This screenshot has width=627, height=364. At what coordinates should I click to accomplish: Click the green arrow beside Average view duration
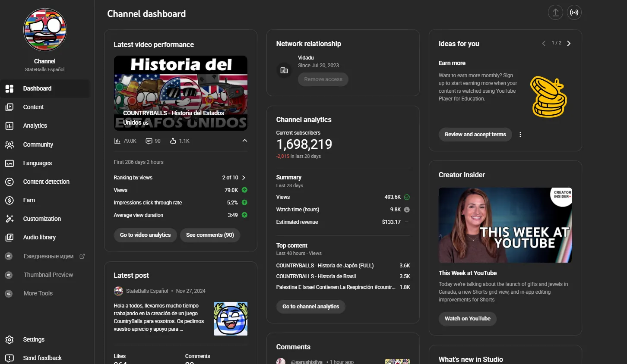244,215
